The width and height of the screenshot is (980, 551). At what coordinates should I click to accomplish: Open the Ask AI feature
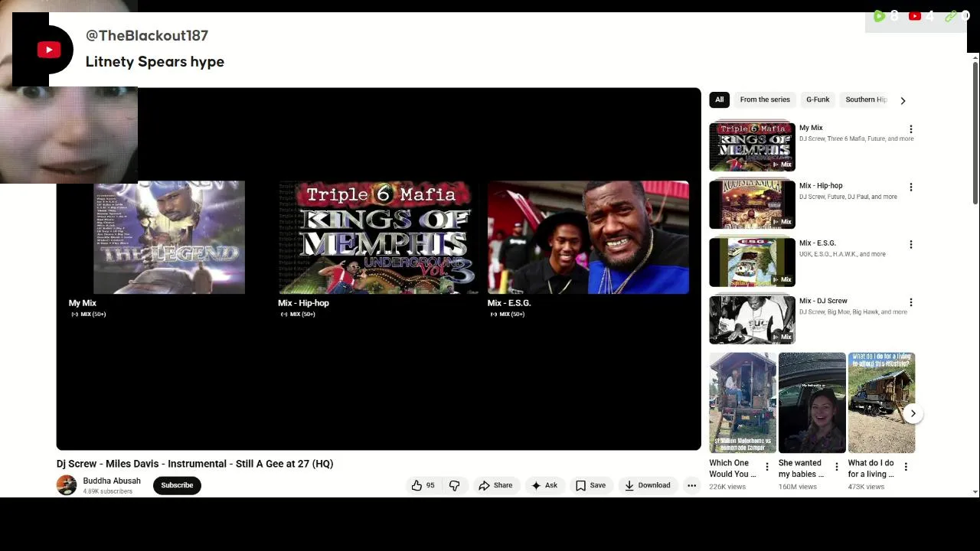pyautogui.click(x=544, y=485)
